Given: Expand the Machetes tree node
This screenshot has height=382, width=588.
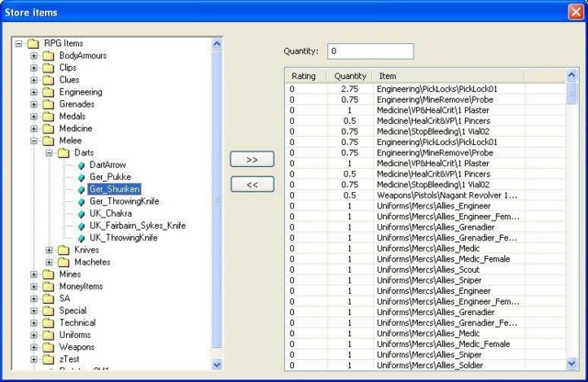Looking at the screenshot, I should [49, 262].
